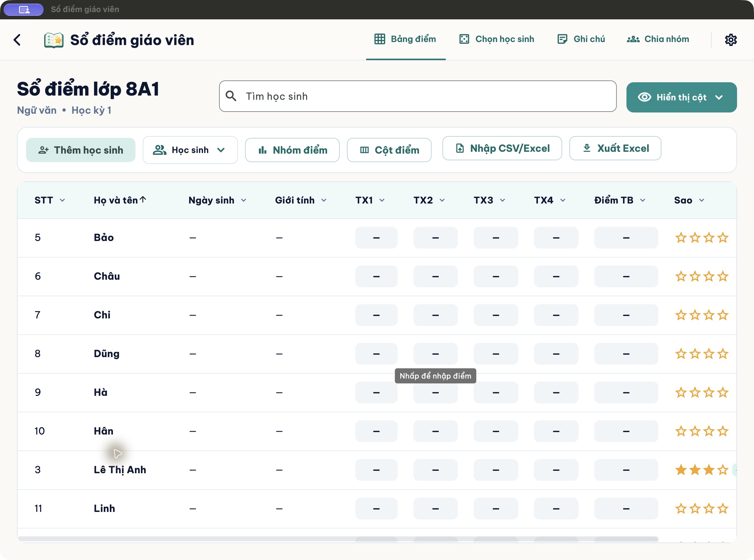This screenshot has height=560, width=754.
Task: Focus the Tìm học sinh search field
Action: (x=418, y=96)
